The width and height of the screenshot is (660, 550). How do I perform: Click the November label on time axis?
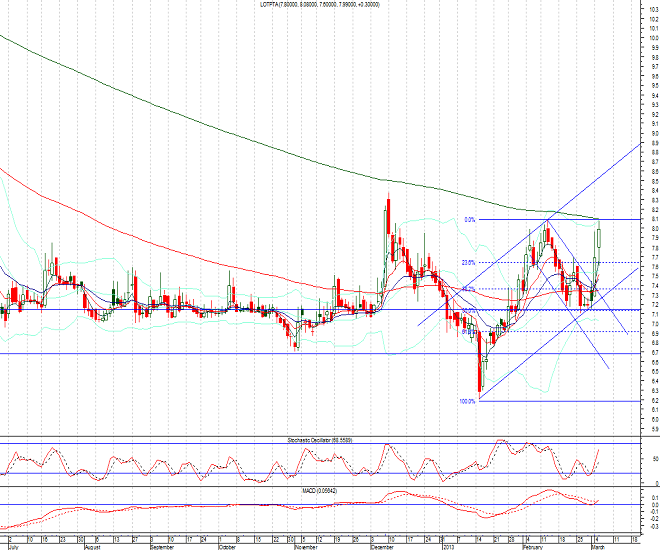(x=307, y=546)
